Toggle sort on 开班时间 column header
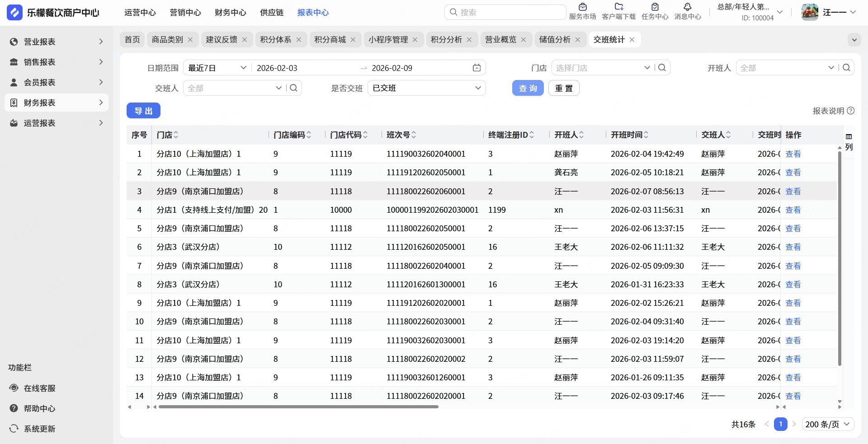Screen dimensions: 868x444 646,135
